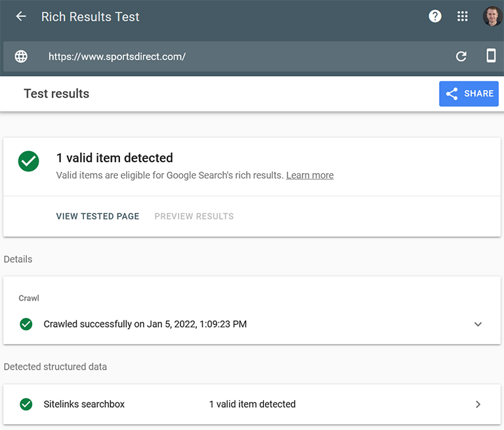Rerun the test with the refresh icon
The image size is (504, 430).
click(x=461, y=56)
